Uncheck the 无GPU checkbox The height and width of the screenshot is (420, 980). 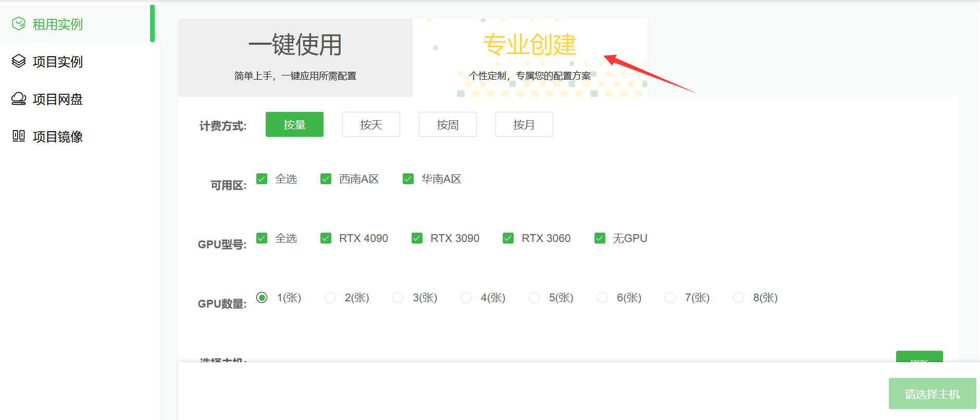click(600, 238)
